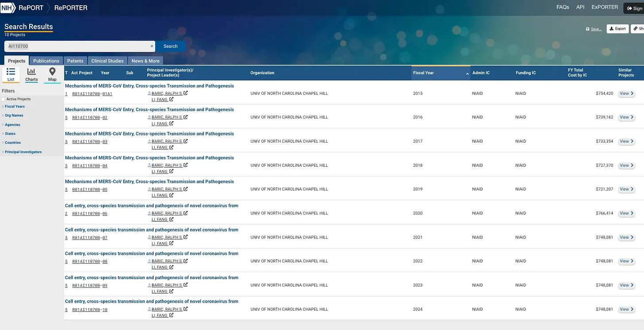644x330 pixels.
Task: View similar projects for fiscal year 2024
Action: tap(626, 309)
